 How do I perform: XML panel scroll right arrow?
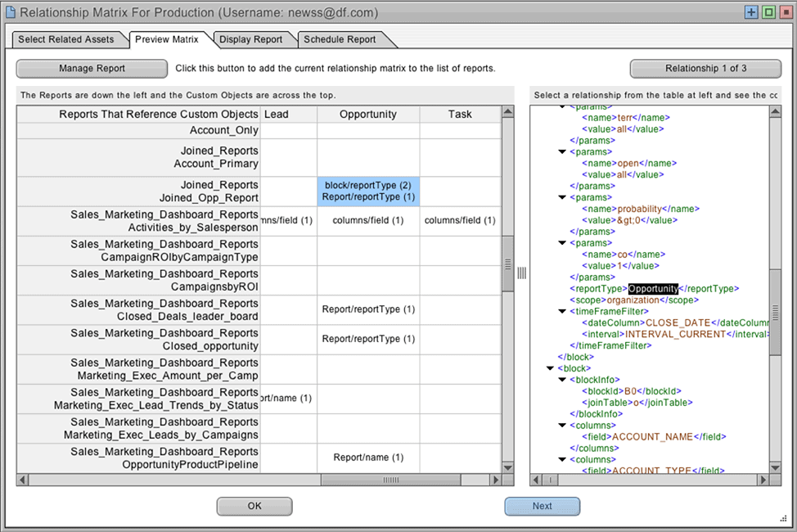tap(763, 480)
